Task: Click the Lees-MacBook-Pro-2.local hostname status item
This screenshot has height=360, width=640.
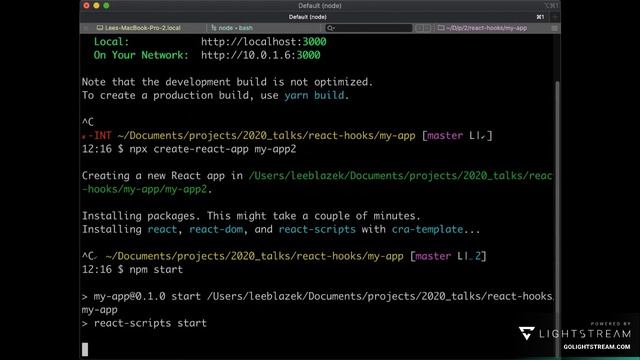Action: tap(139, 28)
